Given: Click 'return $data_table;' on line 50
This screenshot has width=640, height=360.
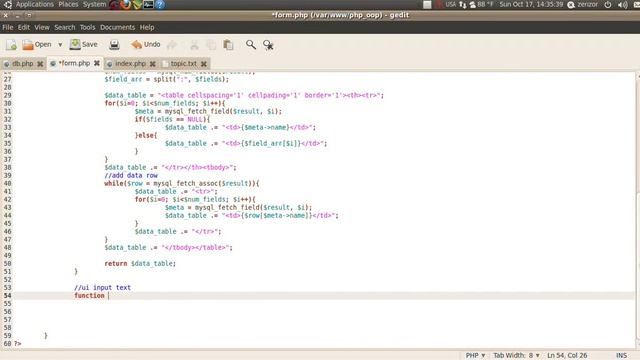Looking at the screenshot, I should 140,264.
